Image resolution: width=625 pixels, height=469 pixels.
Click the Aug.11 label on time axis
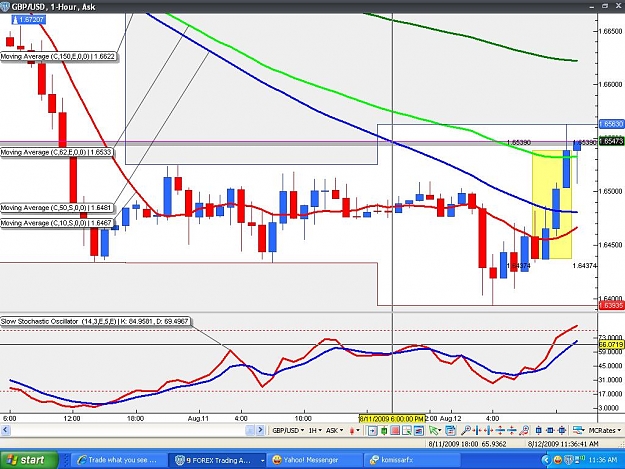(x=198, y=419)
